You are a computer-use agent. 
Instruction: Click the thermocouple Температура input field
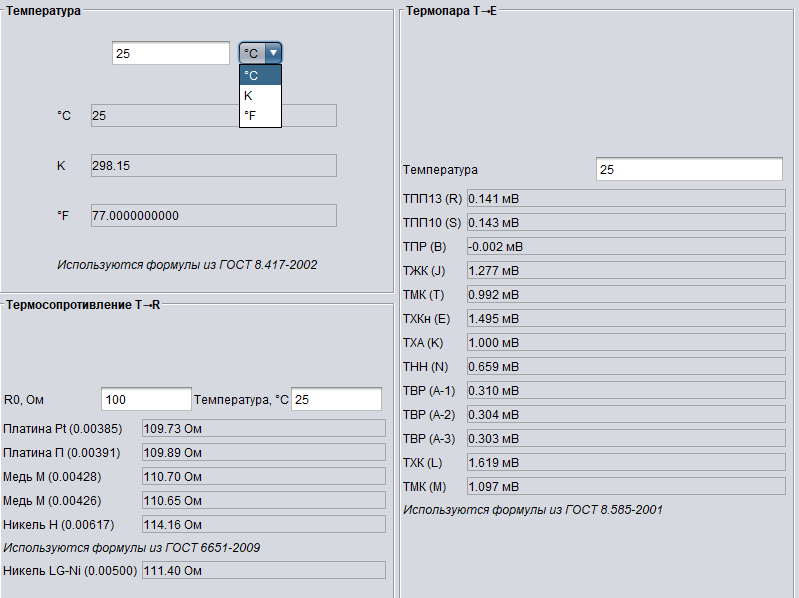[x=689, y=170]
